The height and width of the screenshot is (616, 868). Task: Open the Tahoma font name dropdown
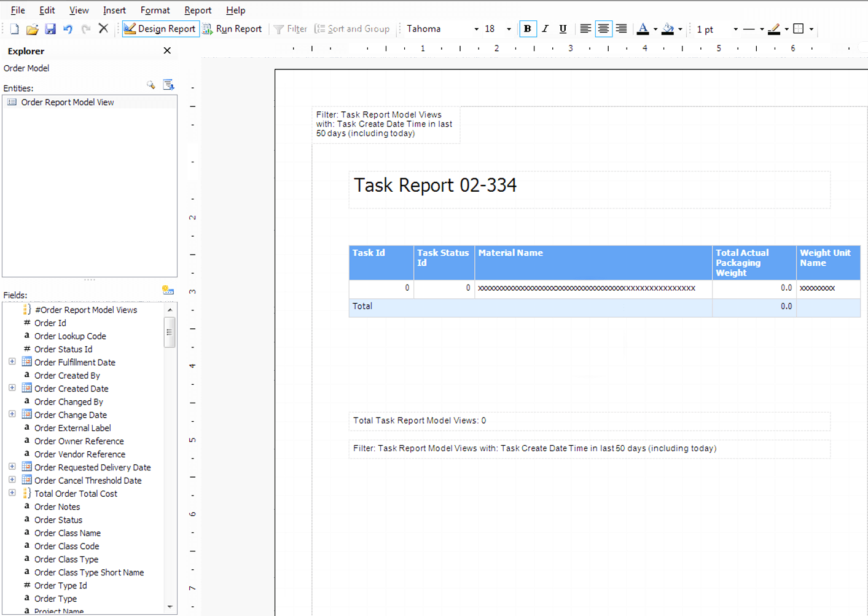tap(476, 29)
